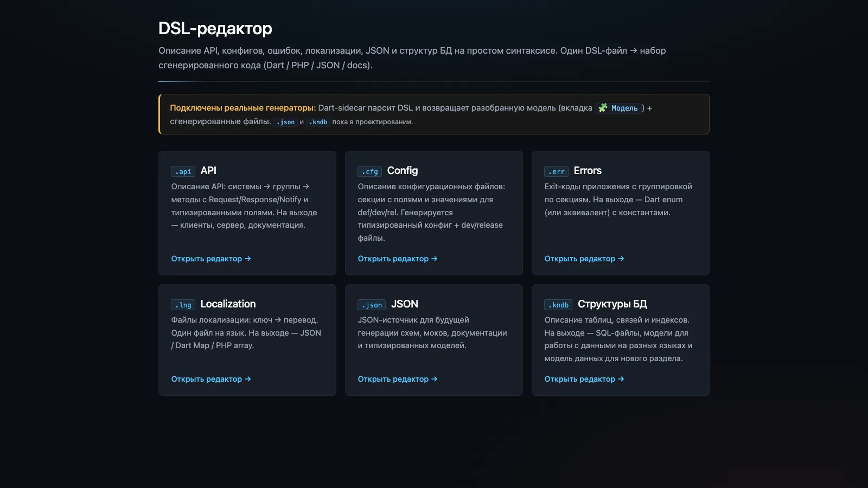Select the Localization card title
Viewport: 868px width, 488px height.
tap(228, 304)
